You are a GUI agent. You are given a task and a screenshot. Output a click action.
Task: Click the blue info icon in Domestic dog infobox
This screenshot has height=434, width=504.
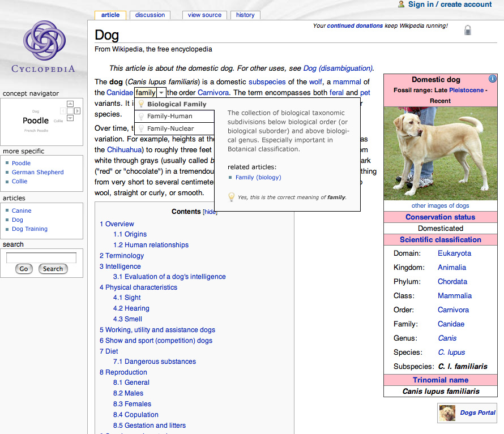click(x=492, y=79)
